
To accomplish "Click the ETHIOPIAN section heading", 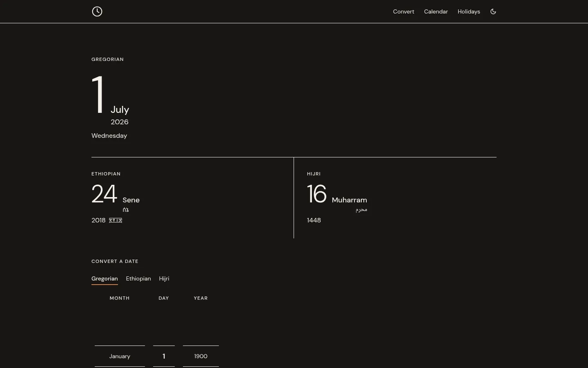I will point(106,174).
